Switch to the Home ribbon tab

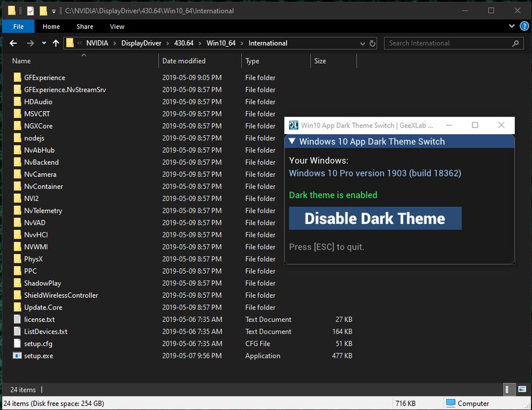click(51, 27)
